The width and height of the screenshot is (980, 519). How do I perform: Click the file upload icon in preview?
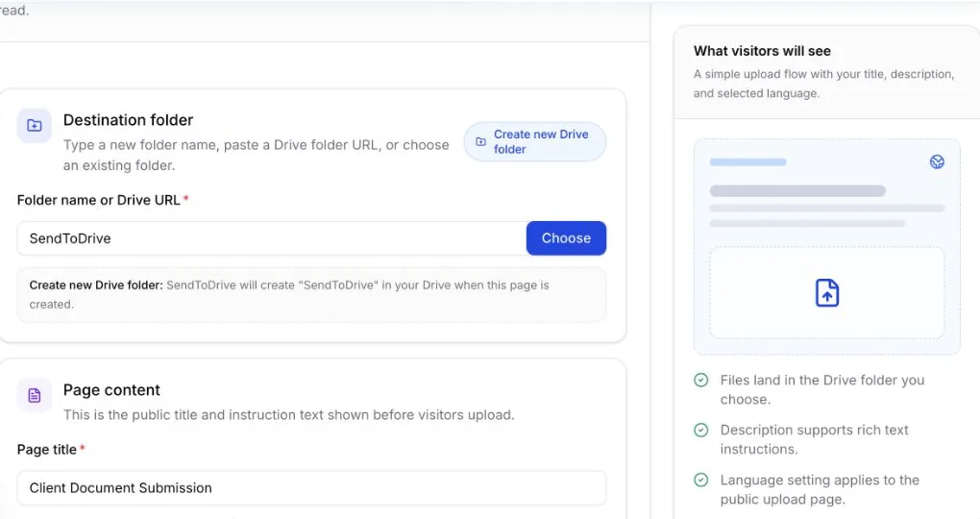827,292
